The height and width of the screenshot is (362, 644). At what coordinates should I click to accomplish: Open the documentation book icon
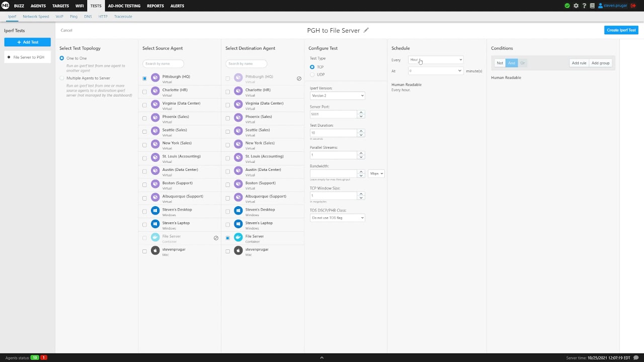pyautogui.click(x=592, y=6)
